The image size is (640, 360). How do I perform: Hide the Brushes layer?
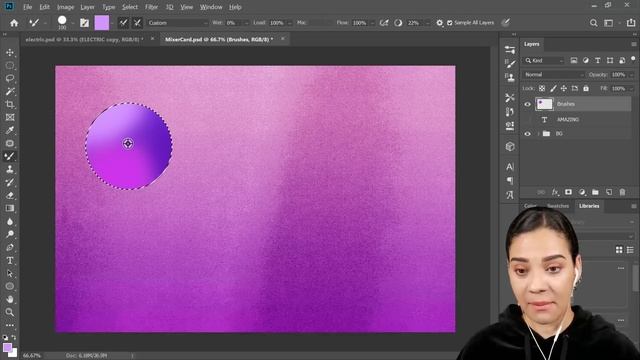(x=527, y=104)
